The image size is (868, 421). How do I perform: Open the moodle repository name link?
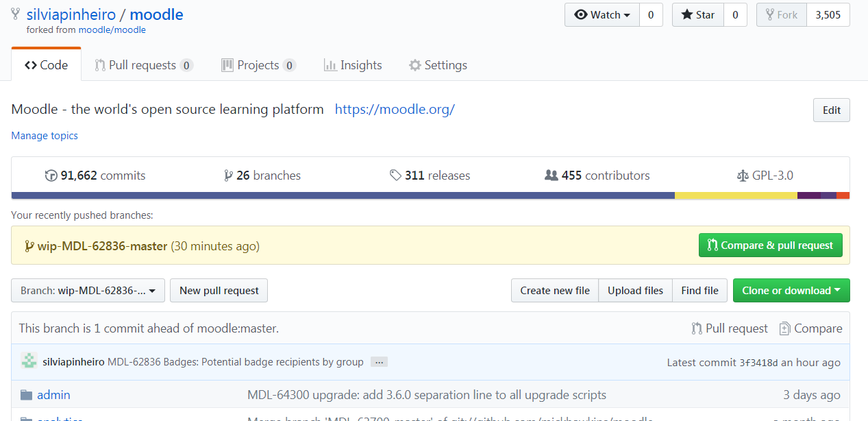pos(156,14)
